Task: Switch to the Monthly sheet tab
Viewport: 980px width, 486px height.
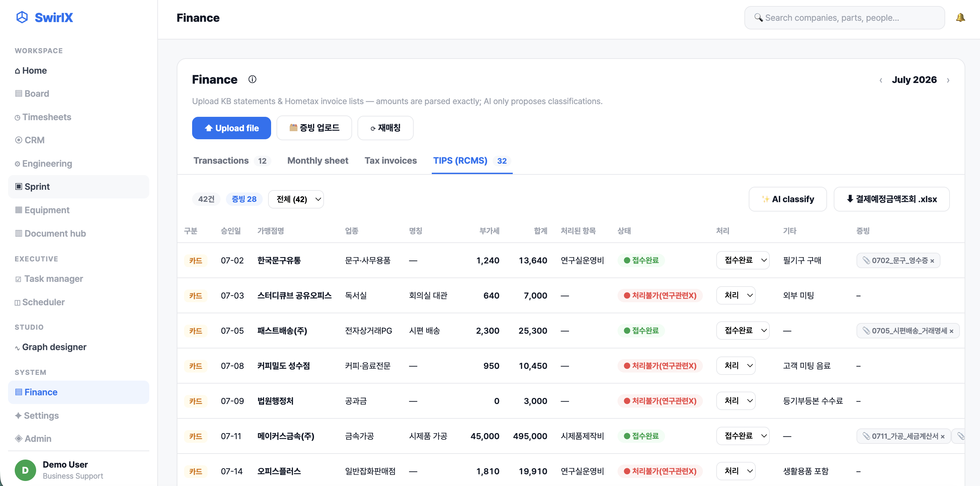Action: click(318, 161)
